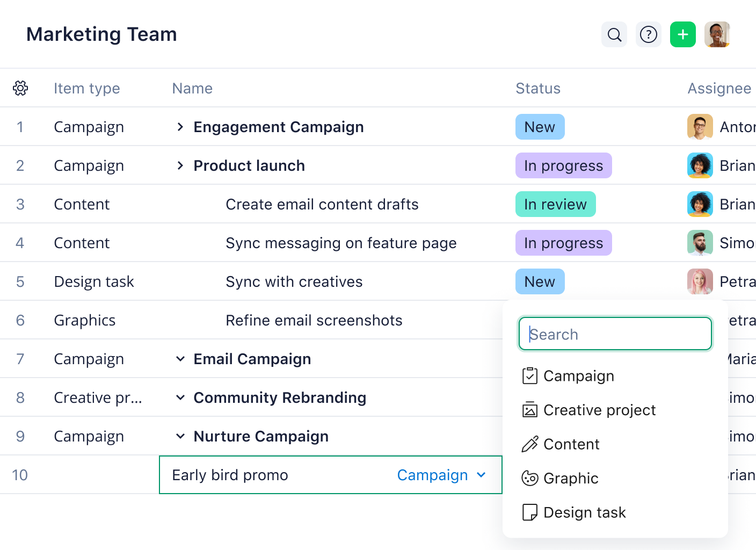Click the green plus add button
The height and width of the screenshot is (550, 756).
(x=683, y=35)
